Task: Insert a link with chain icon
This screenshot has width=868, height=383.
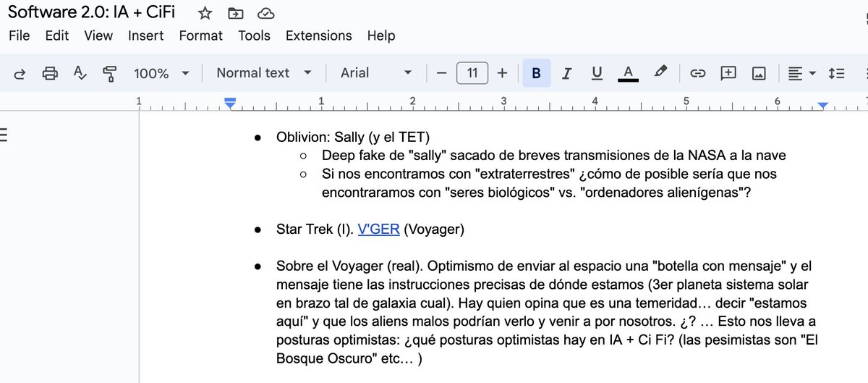Action: tap(698, 73)
